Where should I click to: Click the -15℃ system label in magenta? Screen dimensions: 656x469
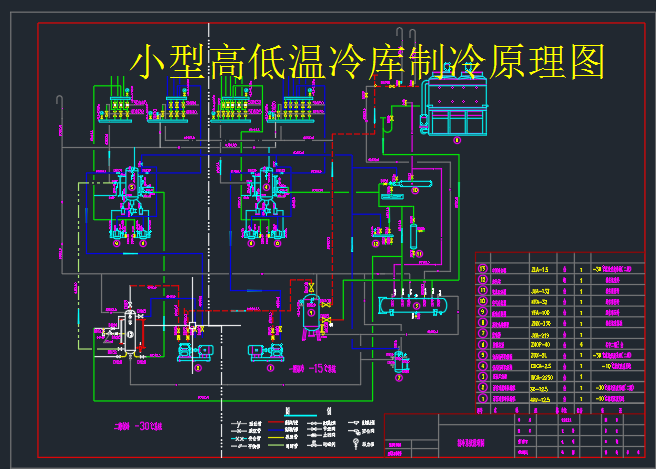(312, 369)
